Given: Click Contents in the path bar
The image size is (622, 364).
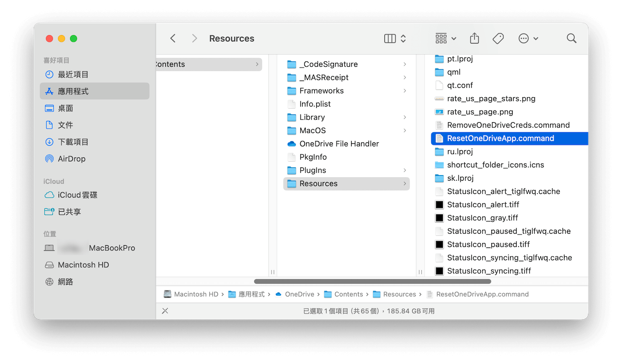Looking at the screenshot, I should [x=343, y=294].
